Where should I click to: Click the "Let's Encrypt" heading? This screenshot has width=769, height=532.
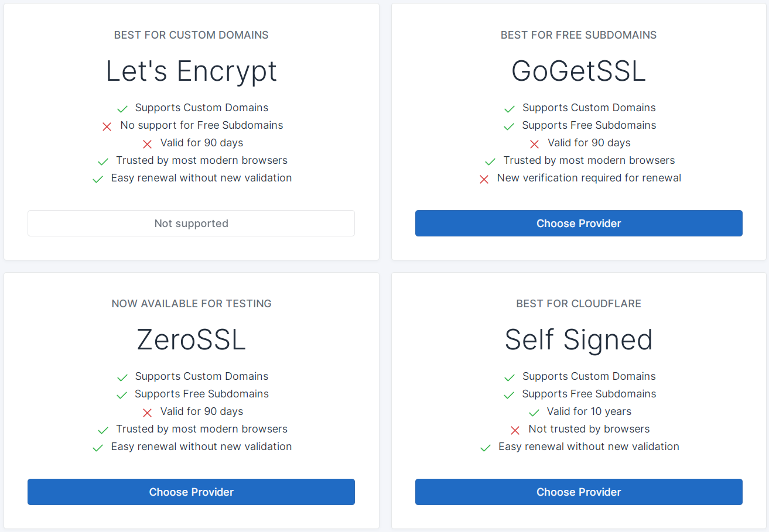pos(191,71)
